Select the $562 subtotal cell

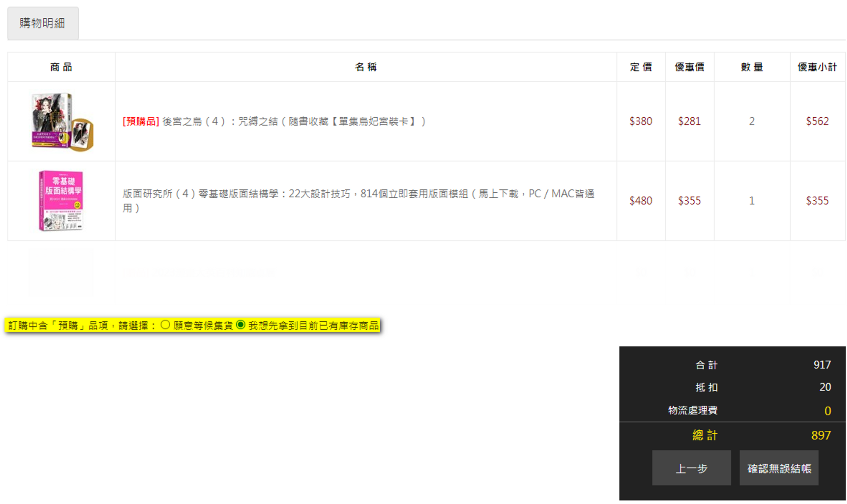[x=817, y=122]
